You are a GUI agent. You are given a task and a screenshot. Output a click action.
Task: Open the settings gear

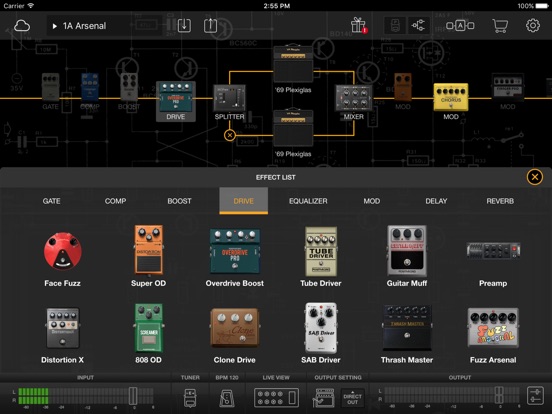pos(533,26)
